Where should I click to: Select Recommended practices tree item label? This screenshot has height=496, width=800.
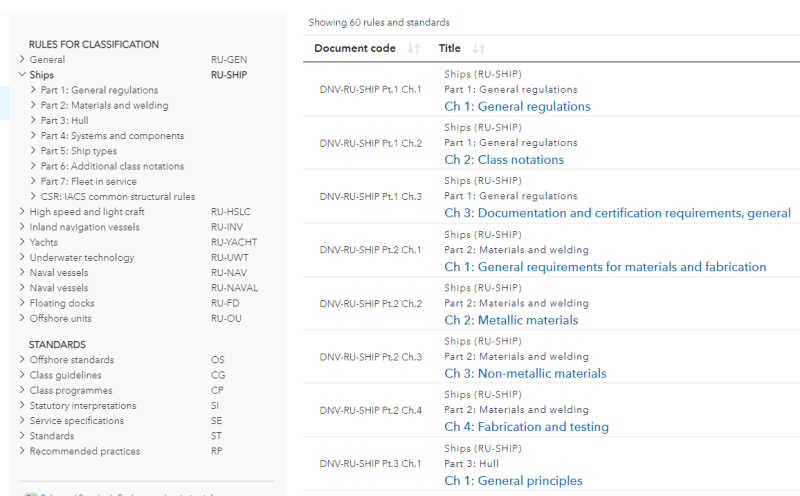click(85, 451)
